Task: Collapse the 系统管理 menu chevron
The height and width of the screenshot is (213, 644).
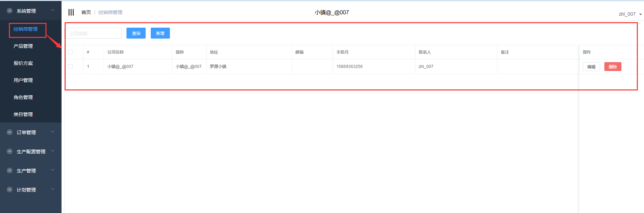Action: 53,10
